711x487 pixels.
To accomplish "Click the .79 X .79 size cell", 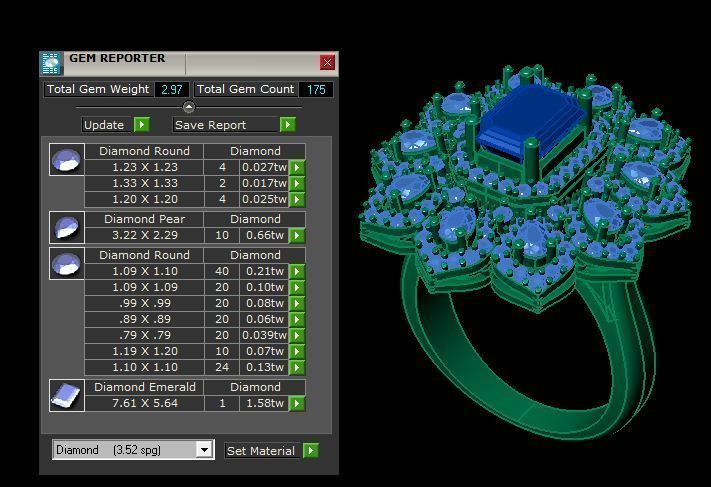I will [144, 335].
